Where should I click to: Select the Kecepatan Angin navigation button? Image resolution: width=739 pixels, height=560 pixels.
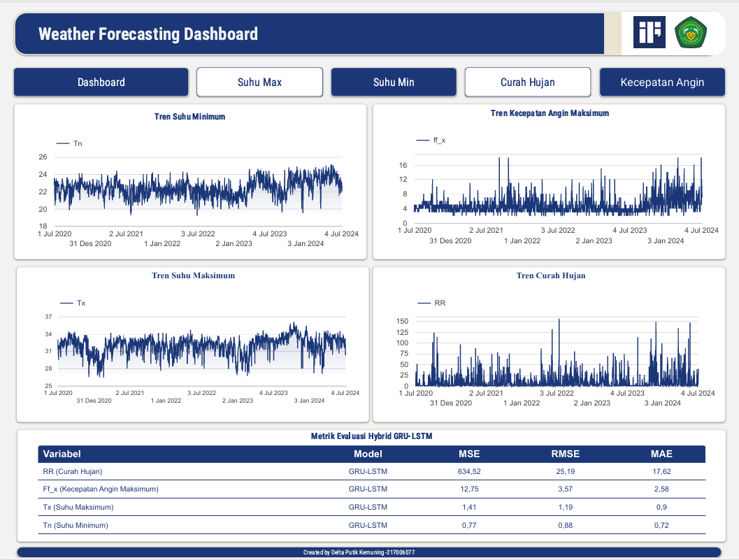point(662,82)
